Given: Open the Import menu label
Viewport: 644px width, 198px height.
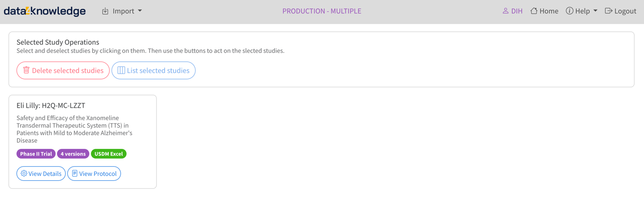Looking at the screenshot, I should (123, 11).
